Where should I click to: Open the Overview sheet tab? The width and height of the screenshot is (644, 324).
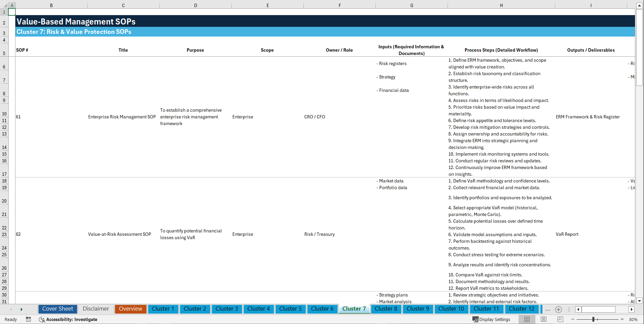pyautogui.click(x=130, y=309)
